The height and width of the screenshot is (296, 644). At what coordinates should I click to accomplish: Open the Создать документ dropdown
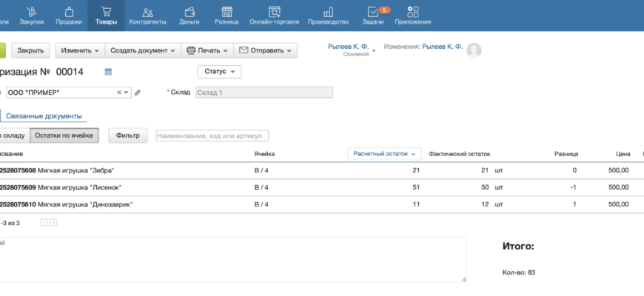(144, 50)
